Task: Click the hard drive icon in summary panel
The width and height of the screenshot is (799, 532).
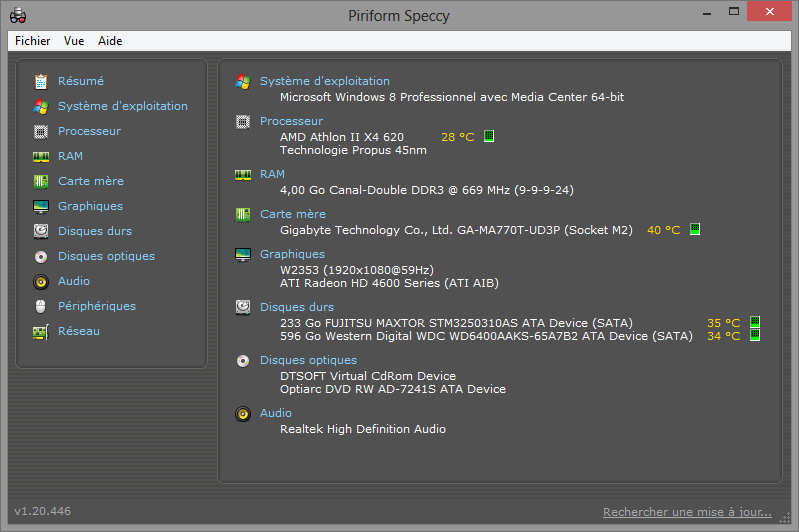Action: (x=243, y=307)
